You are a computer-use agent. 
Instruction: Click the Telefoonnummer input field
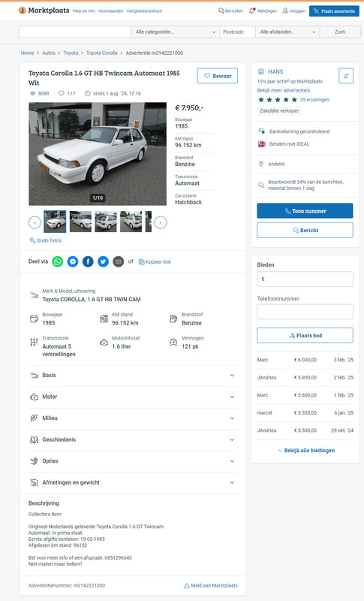pos(305,312)
